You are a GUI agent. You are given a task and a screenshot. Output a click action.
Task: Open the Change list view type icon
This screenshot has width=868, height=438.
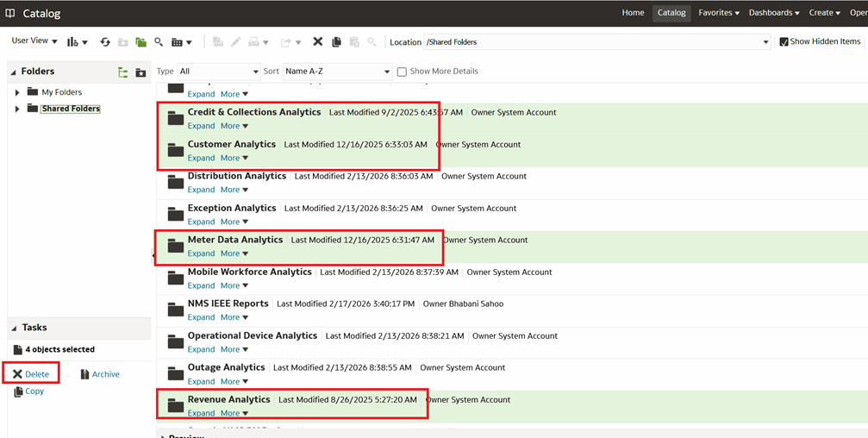[x=182, y=42]
